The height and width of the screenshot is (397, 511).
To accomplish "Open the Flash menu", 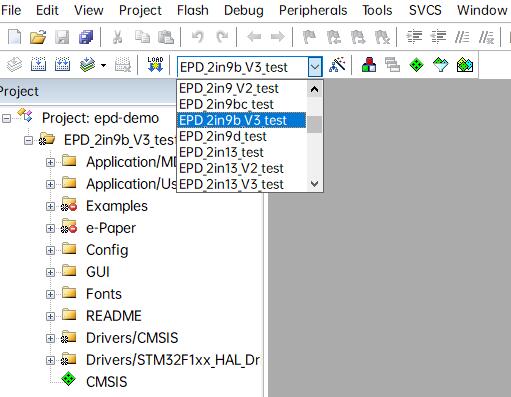I will (193, 10).
